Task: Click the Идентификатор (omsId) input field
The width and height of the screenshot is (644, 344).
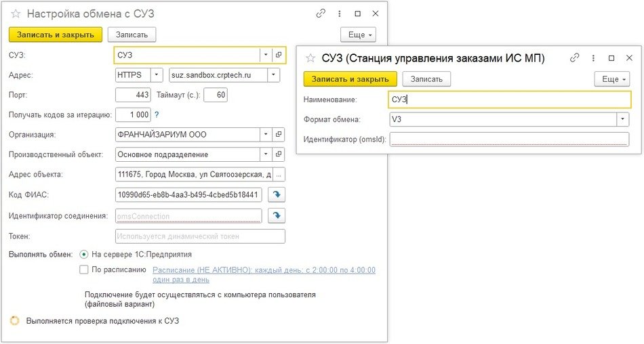Action: pos(509,139)
